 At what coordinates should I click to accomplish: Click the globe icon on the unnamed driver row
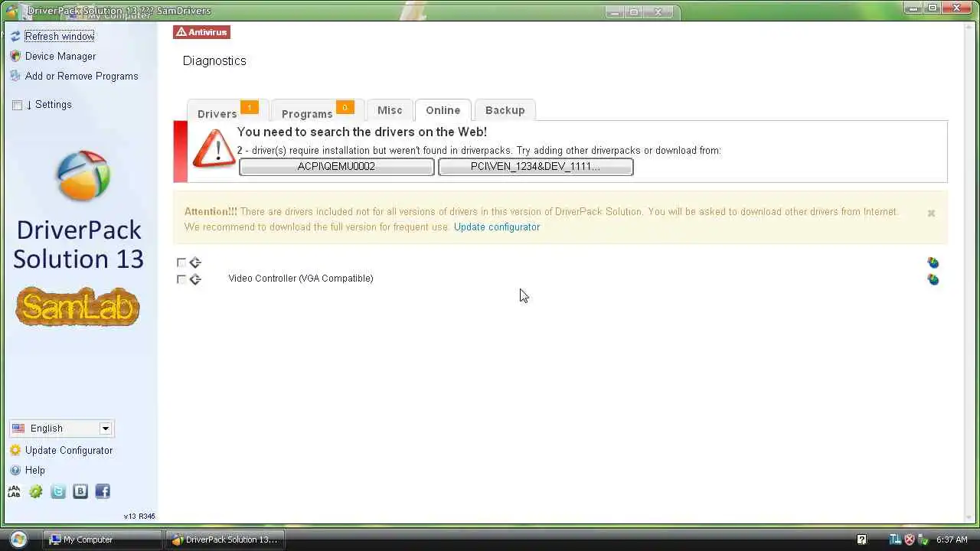point(933,262)
